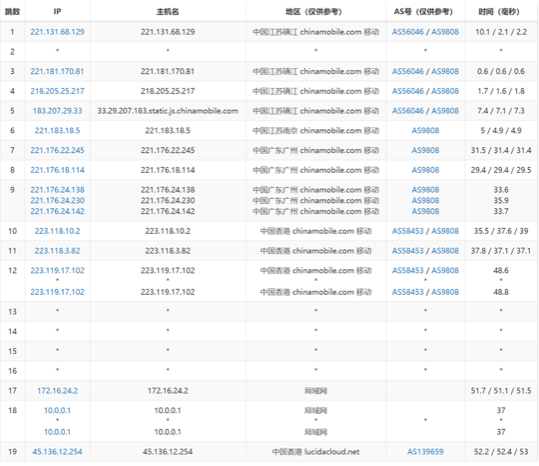The image size is (539, 466).
Task: Select time value 1.7 / 1.6 / 1.8
Action: coord(501,91)
